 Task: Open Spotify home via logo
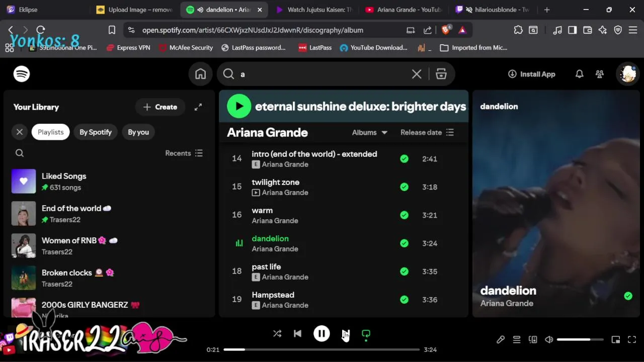click(22, 74)
